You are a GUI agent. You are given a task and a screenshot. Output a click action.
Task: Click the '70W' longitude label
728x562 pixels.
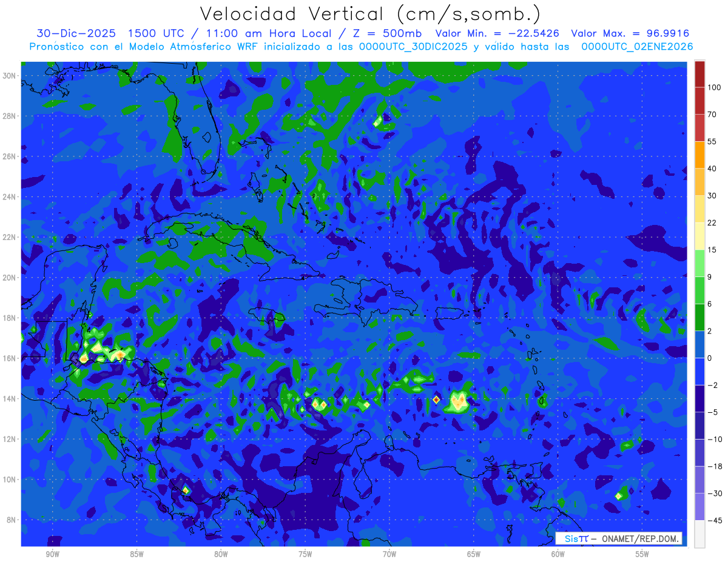pyautogui.click(x=389, y=554)
